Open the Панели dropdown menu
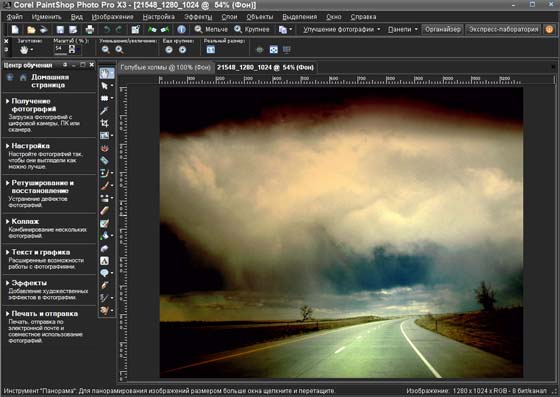The image size is (560, 397). coord(402,29)
